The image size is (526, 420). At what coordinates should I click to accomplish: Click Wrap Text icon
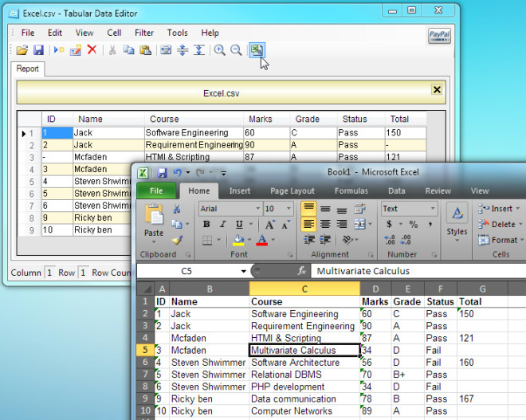[359, 209]
